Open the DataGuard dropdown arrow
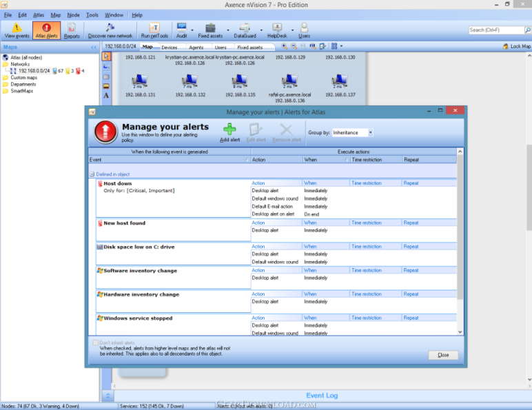The width and height of the screenshot is (532, 410). [261, 30]
